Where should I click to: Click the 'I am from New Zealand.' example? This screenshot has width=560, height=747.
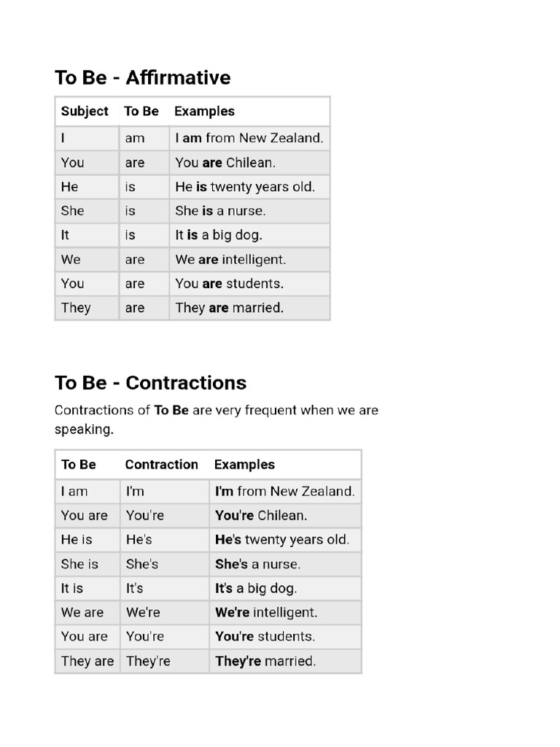pyautogui.click(x=249, y=138)
